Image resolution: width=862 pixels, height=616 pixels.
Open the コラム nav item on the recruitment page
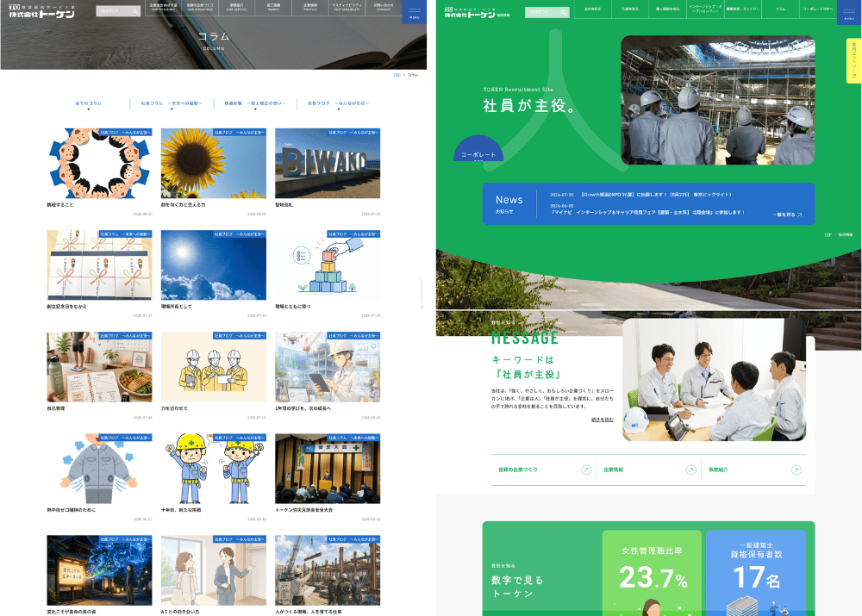781,9
